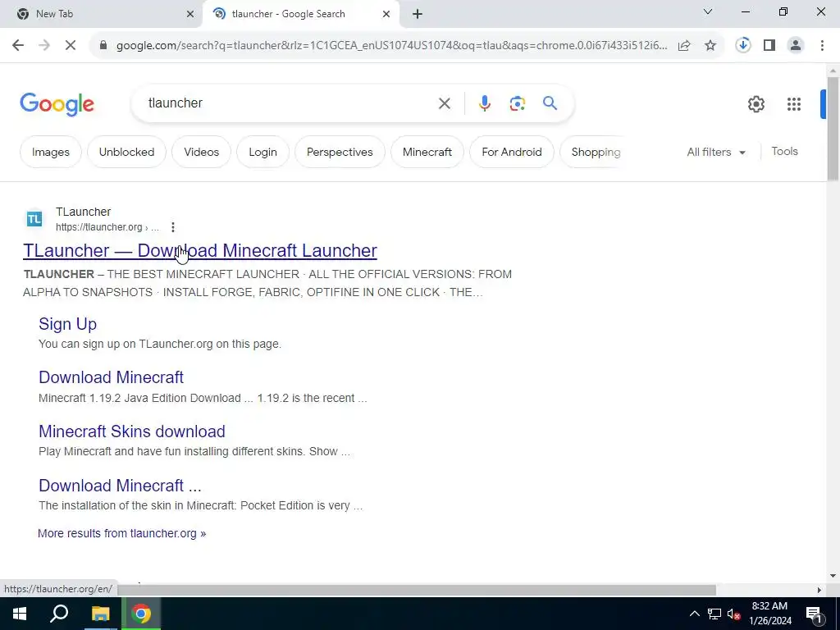This screenshot has height=630, width=840.
Task: Open the Download Minecraft sitelink
Action: tap(111, 377)
